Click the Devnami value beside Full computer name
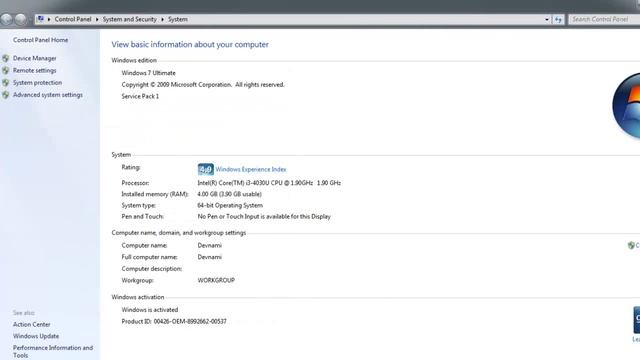Viewport: 640px width, 360px height. point(210,257)
